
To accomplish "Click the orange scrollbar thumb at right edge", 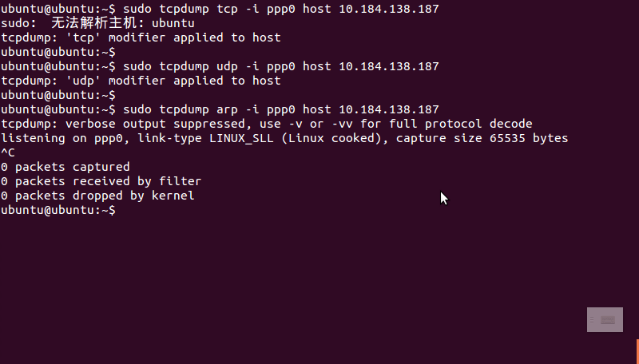I will 637,351.
